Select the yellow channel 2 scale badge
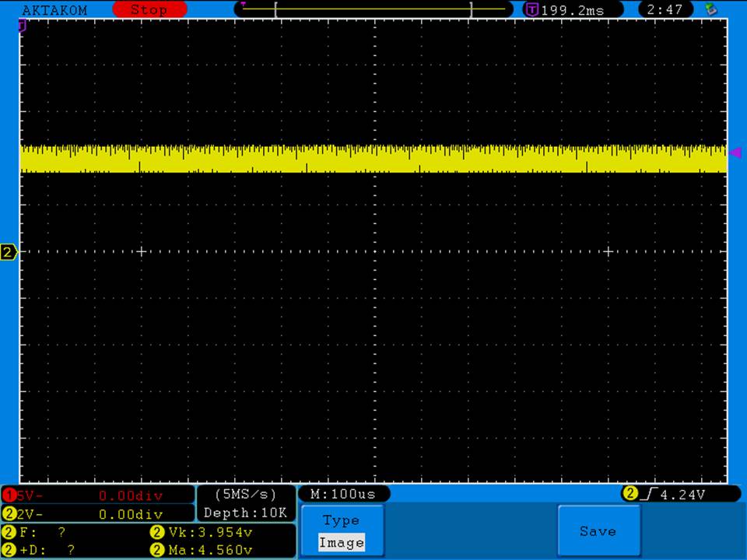This screenshot has height=560, width=747. 9,514
